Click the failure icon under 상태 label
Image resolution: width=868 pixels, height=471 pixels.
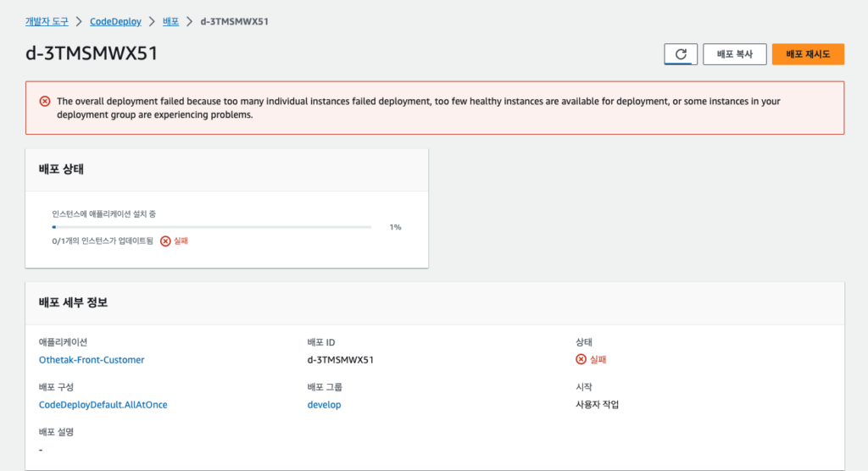[x=581, y=359]
